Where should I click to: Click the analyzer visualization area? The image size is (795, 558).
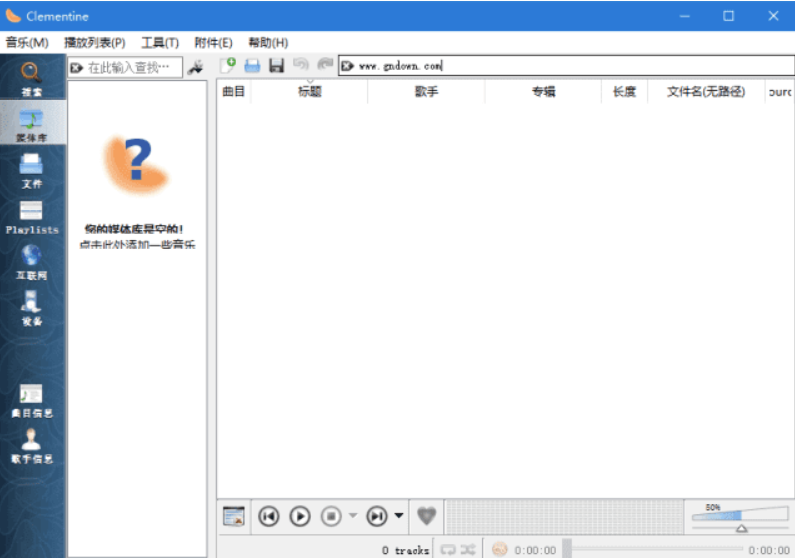click(x=564, y=516)
